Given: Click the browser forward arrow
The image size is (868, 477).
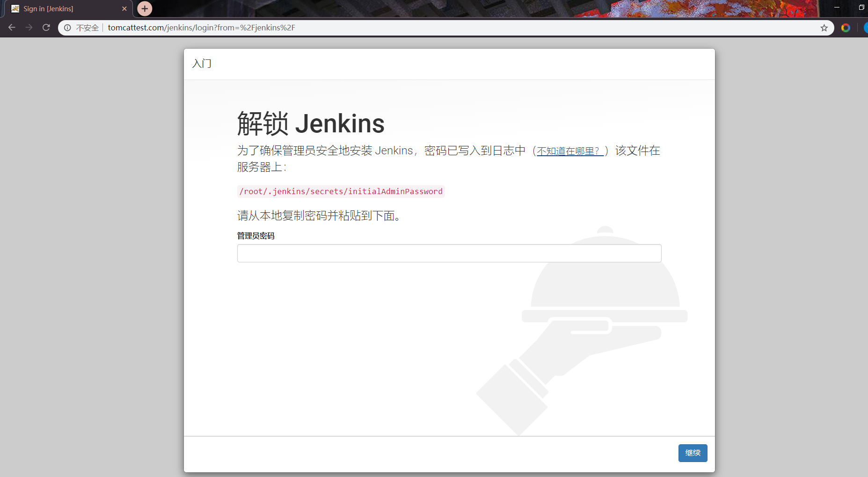Looking at the screenshot, I should point(29,28).
